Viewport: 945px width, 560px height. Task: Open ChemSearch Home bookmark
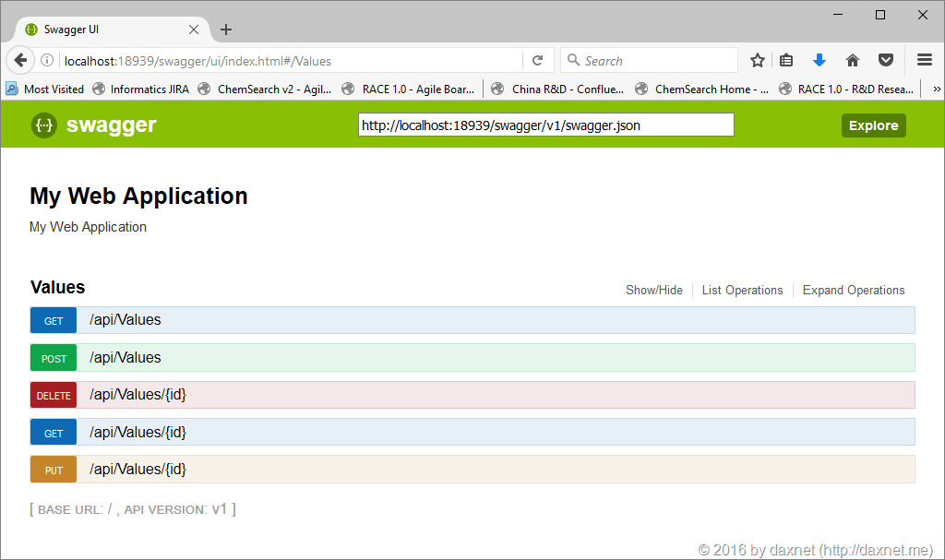pos(702,89)
